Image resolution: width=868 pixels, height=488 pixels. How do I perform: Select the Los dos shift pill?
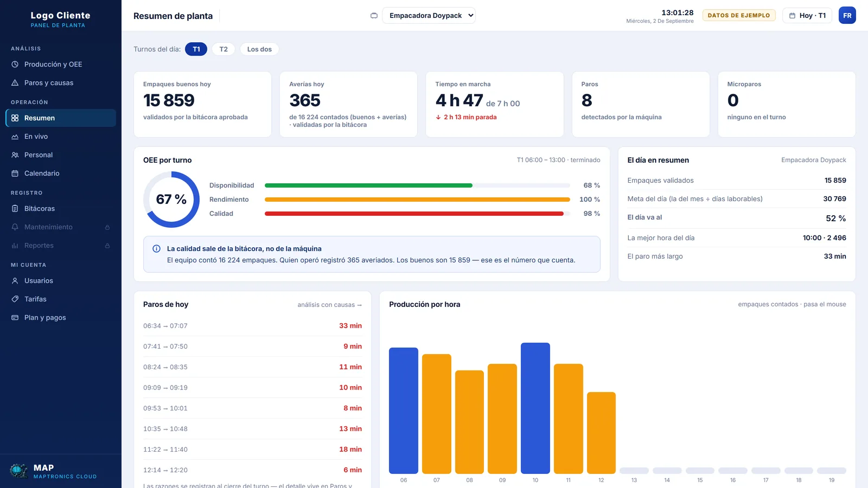(x=259, y=49)
